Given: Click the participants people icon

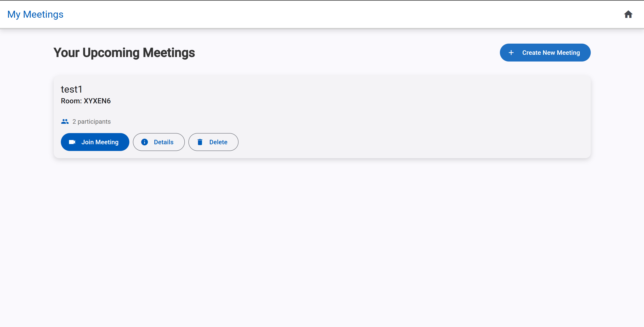Looking at the screenshot, I should [x=65, y=122].
